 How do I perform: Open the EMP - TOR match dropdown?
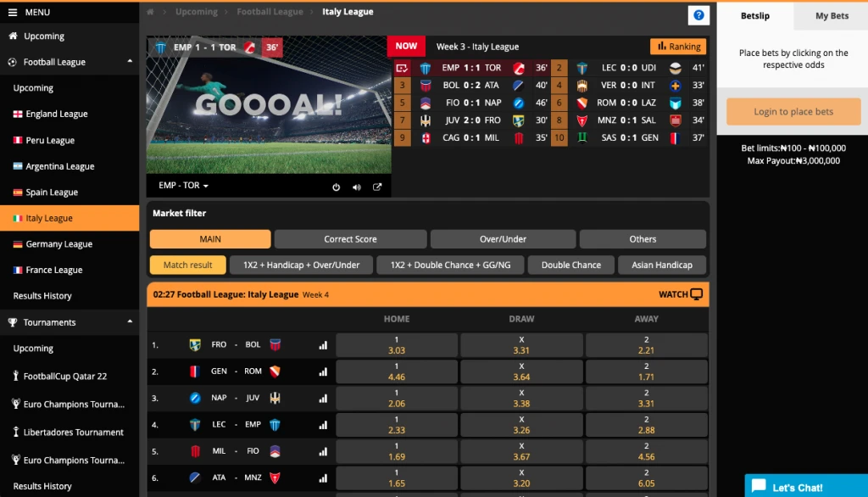click(x=183, y=186)
